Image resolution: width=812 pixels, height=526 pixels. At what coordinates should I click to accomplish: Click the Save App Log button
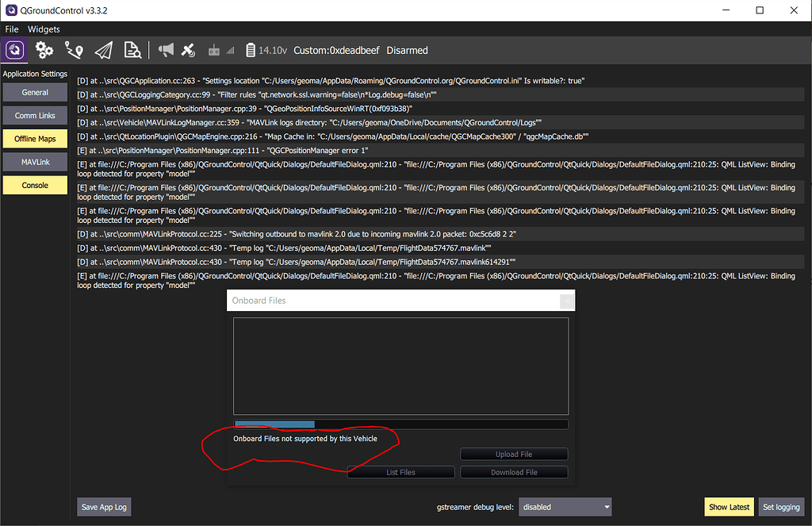tap(104, 507)
